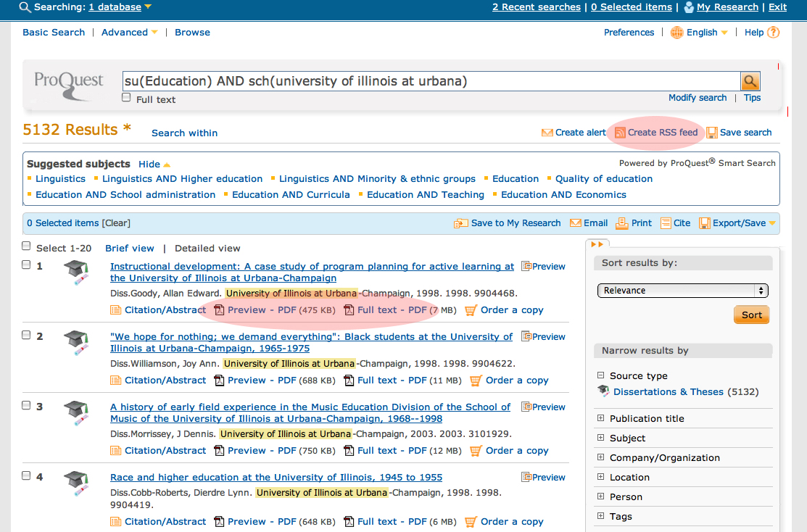Click the Order a copy cart icon for result 4
This screenshot has width=807, height=532.
tap(471, 522)
